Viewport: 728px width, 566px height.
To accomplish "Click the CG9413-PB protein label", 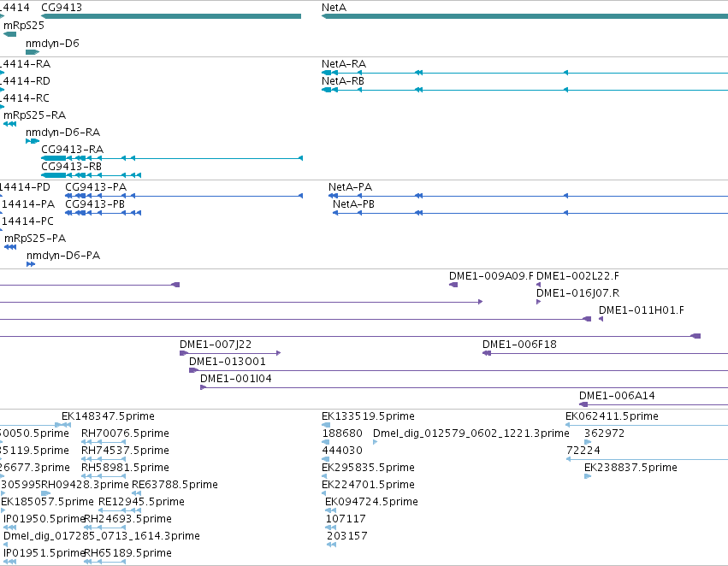I will (x=95, y=203).
